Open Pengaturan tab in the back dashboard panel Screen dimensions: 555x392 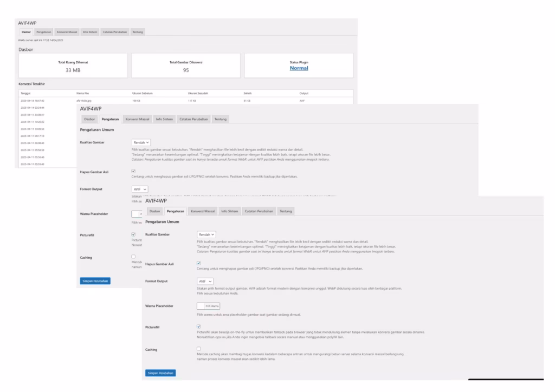[x=43, y=32]
